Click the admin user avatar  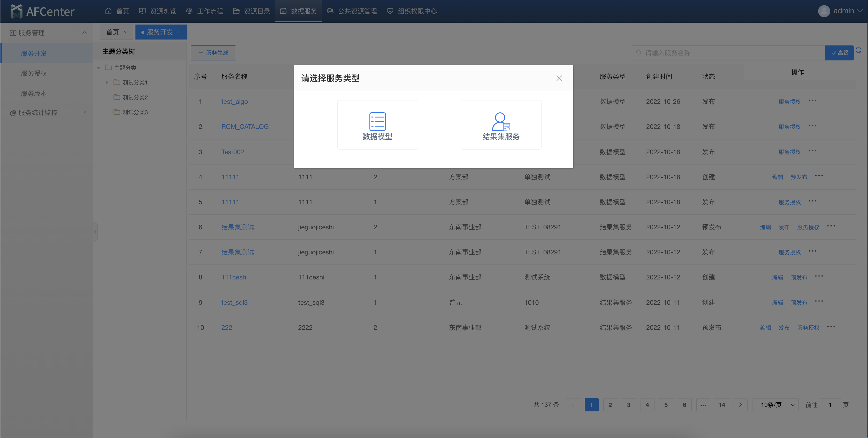coord(824,11)
